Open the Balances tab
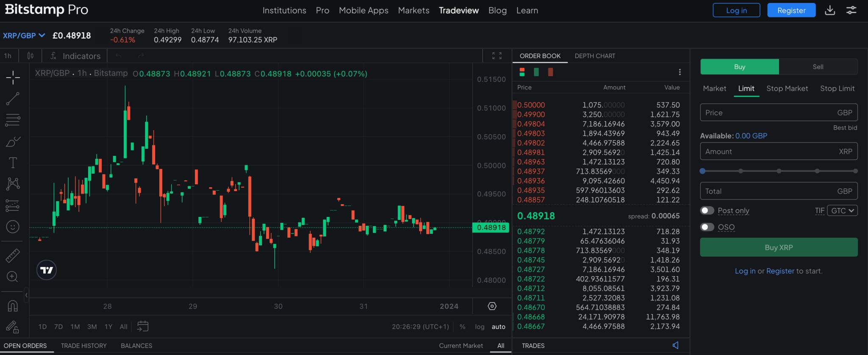The image size is (868, 355). (136, 346)
